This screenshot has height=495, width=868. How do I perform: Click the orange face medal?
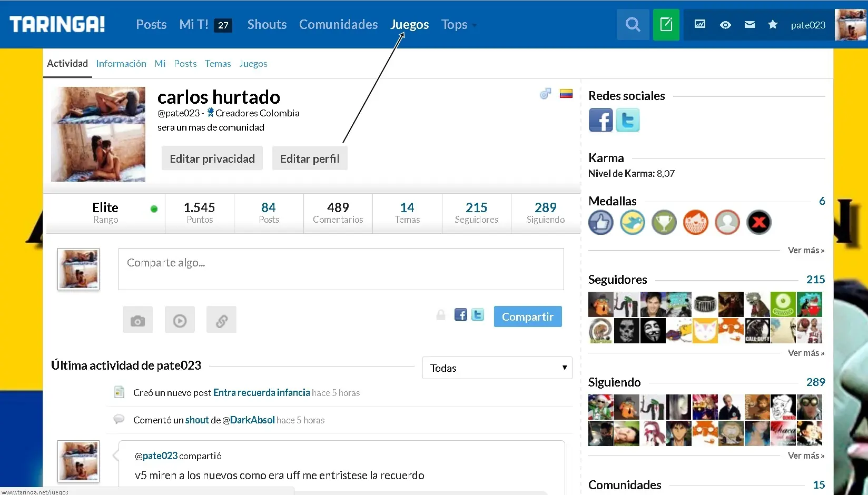[696, 222]
